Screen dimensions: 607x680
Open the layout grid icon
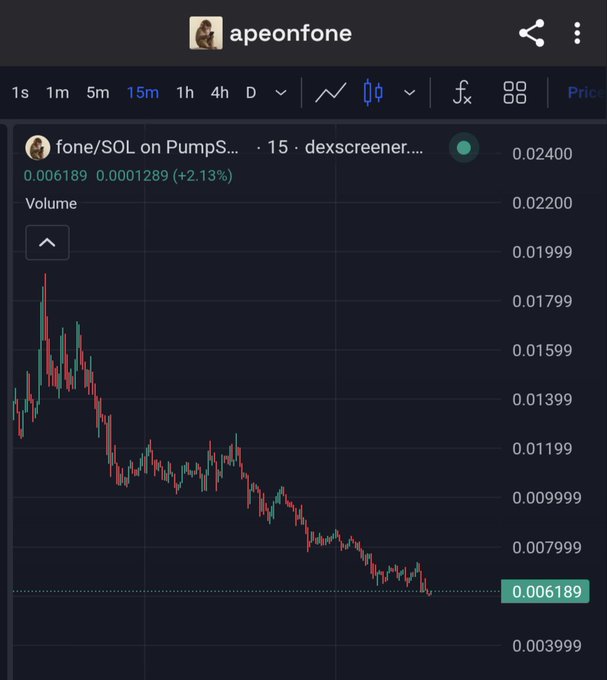[515, 93]
